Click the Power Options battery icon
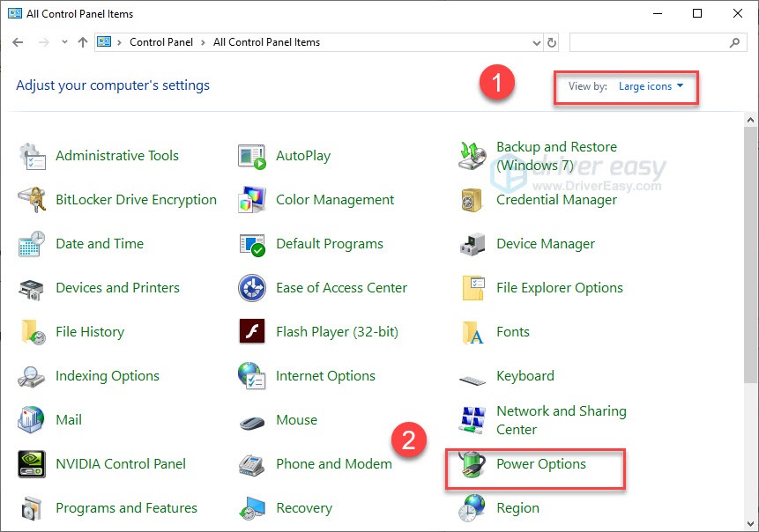The width and height of the screenshot is (759, 532). point(472,464)
